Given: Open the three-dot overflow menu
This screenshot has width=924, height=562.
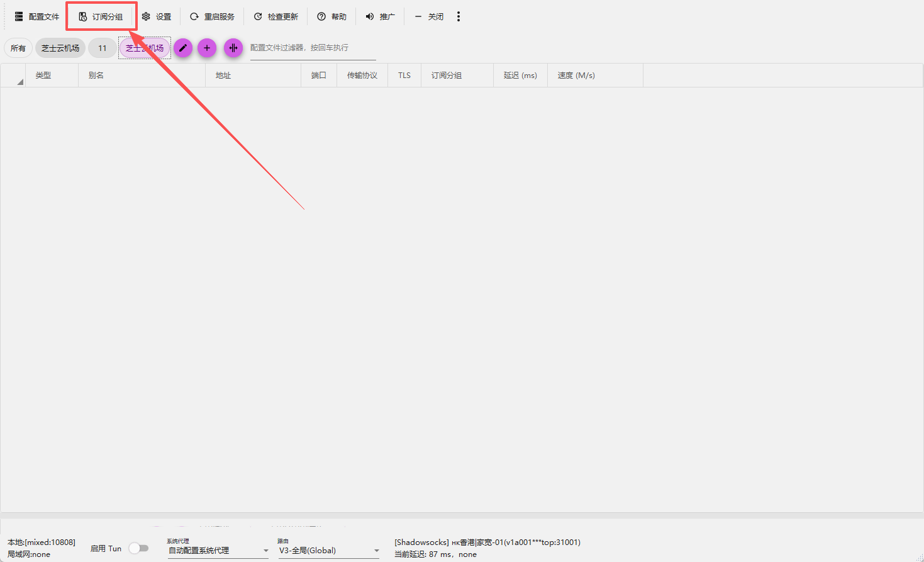Looking at the screenshot, I should coord(459,17).
